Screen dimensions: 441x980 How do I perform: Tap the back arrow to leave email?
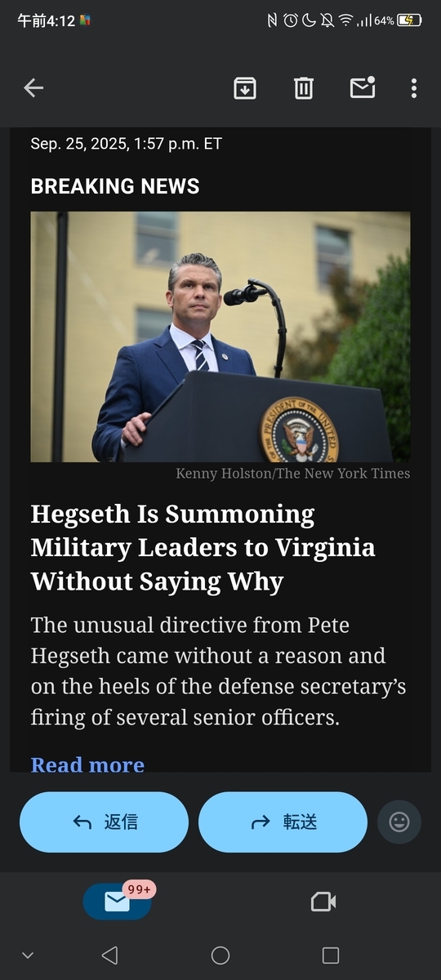[x=33, y=88]
